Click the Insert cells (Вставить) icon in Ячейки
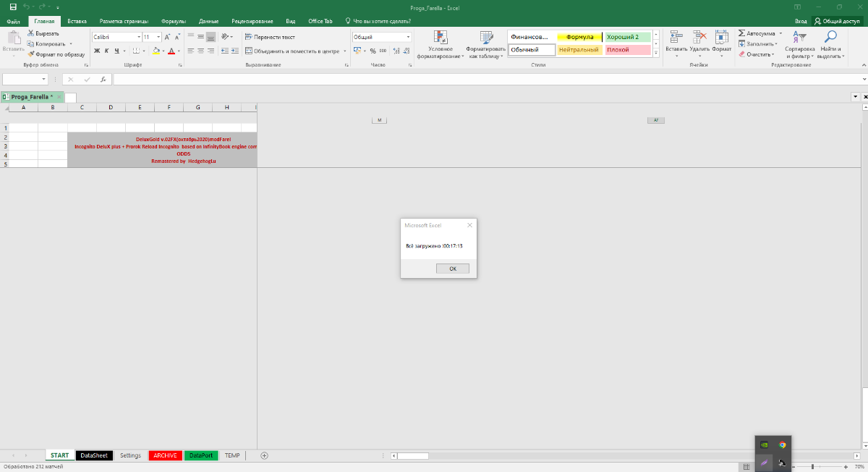This screenshot has width=868, height=472. (x=676, y=37)
